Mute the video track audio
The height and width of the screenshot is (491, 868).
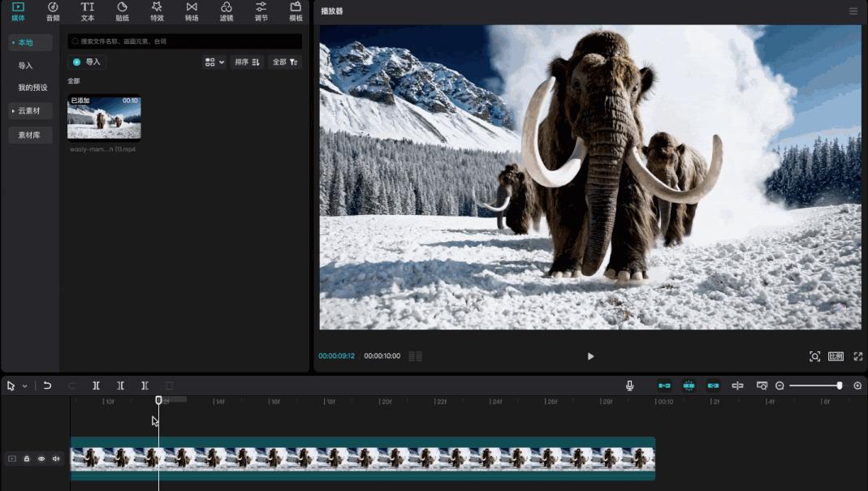(x=56, y=459)
